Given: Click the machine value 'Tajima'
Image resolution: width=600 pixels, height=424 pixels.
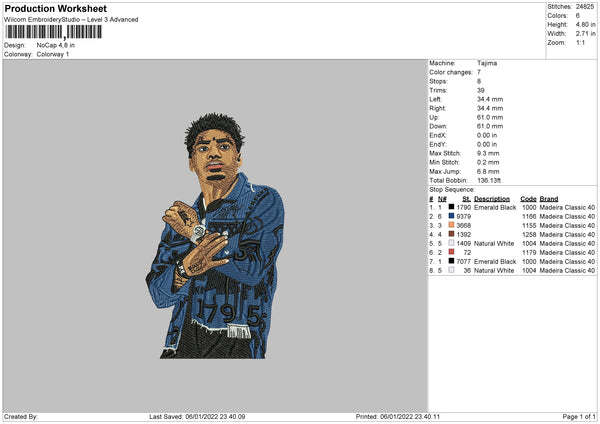Looking at the screenshot, I should point(487,63).
